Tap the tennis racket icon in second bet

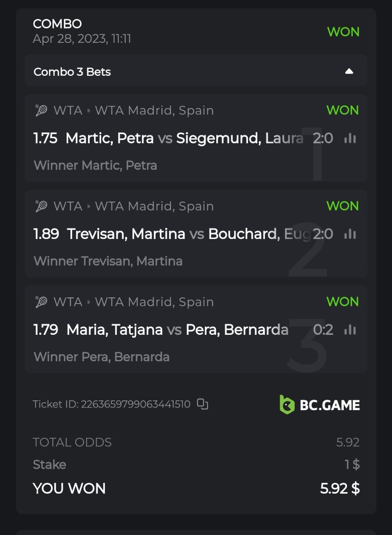(41, 206)
